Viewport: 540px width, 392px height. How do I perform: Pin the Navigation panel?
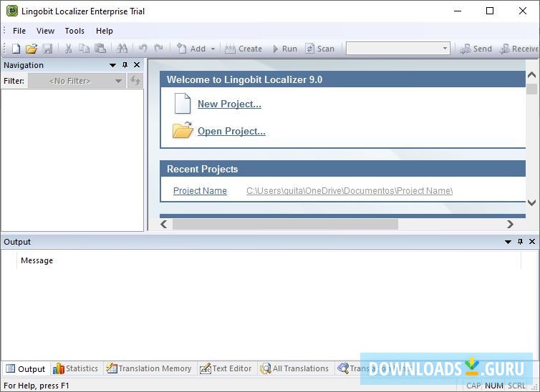(x=125, y=65)
